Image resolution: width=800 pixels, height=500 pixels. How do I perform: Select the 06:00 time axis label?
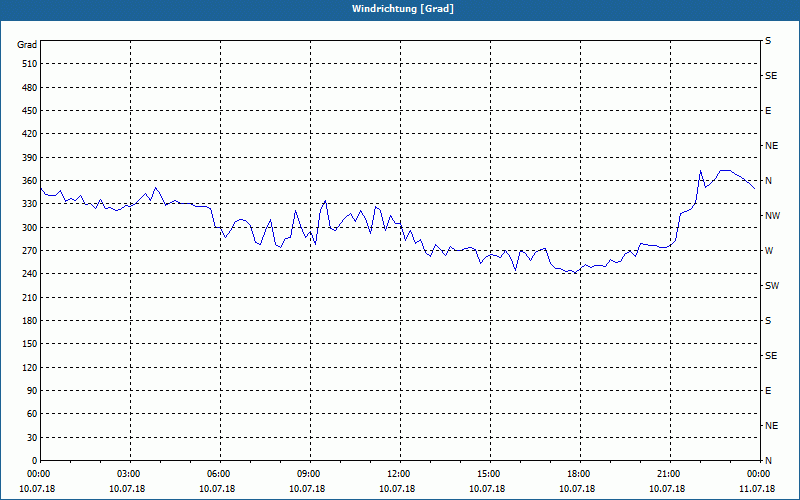click(219, 474)
